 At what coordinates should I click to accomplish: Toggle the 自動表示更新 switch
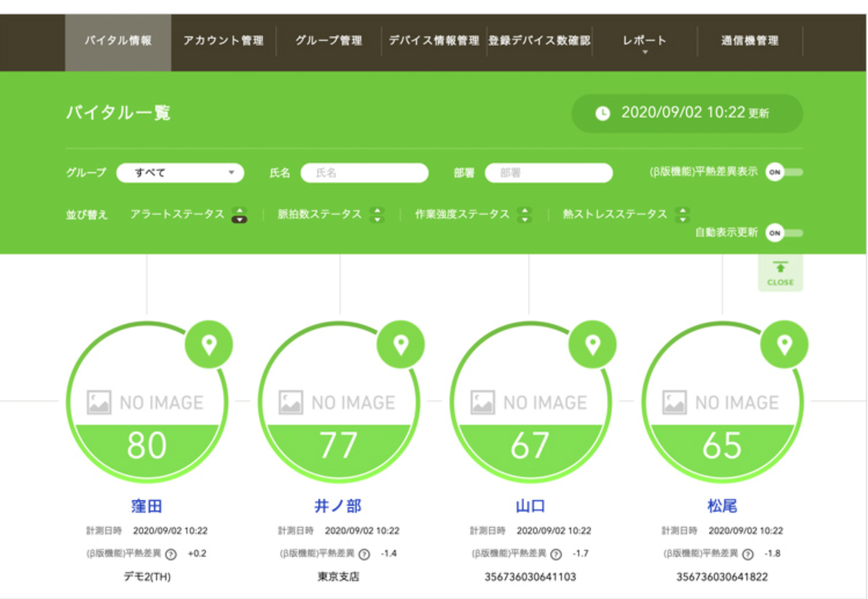783,233
